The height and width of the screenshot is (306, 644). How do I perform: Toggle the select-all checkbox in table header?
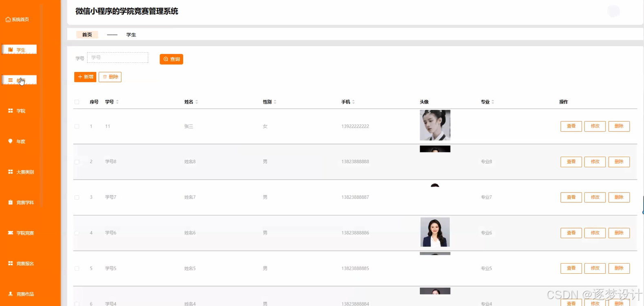(77, 102)
